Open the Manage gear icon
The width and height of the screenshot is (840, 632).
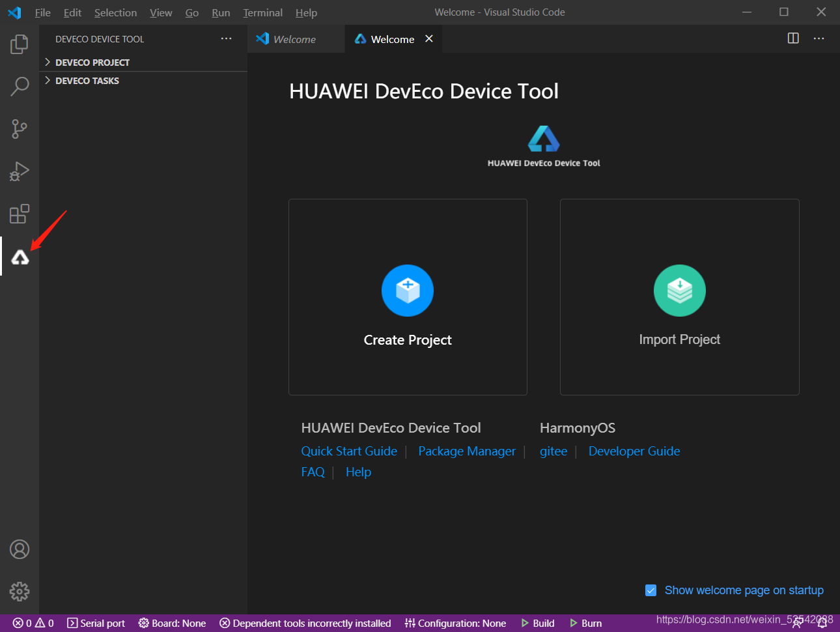point(20,592)
